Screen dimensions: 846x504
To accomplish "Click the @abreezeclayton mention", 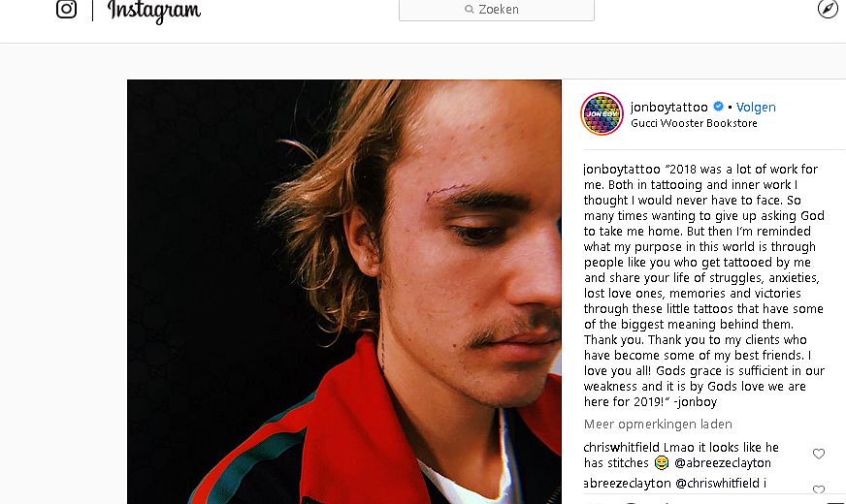I will pos(723,463).
